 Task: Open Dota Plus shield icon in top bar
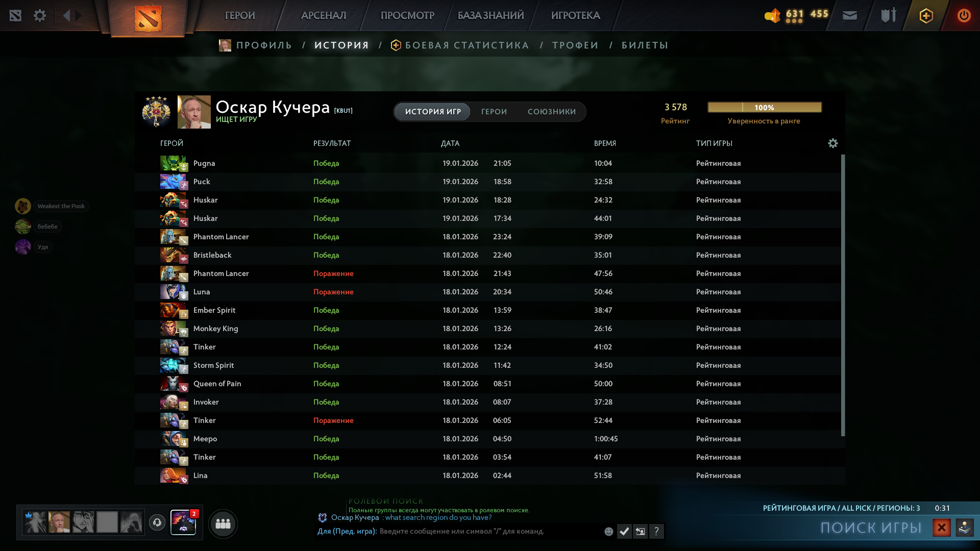(926, 15)
